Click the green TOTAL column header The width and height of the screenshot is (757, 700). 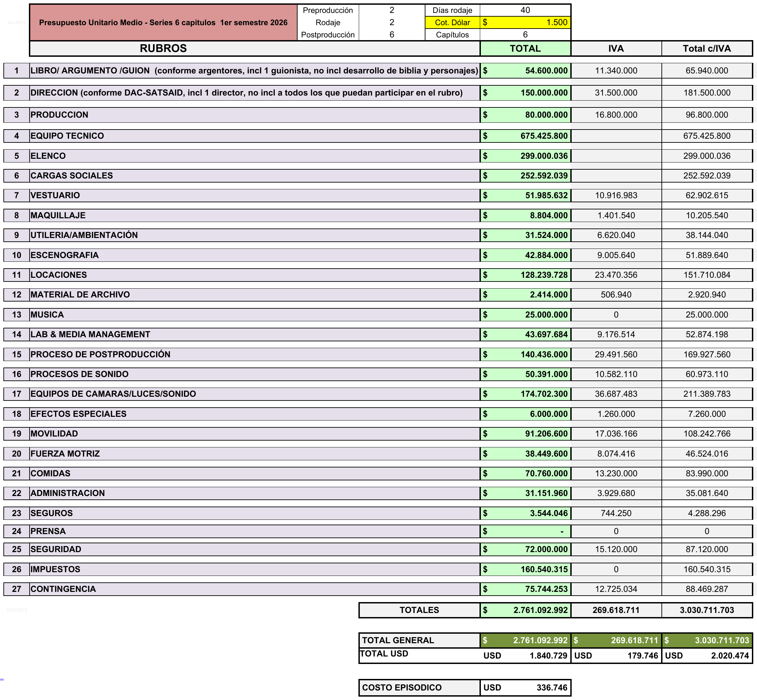pyautogui.click(x=525, y=49)
